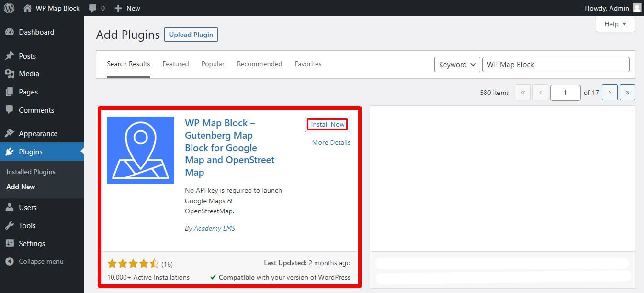Select the Dashboard icon in the sidebar
This screenshot has height=293, width=644.
pyautogui.click(x=11, y=32)
